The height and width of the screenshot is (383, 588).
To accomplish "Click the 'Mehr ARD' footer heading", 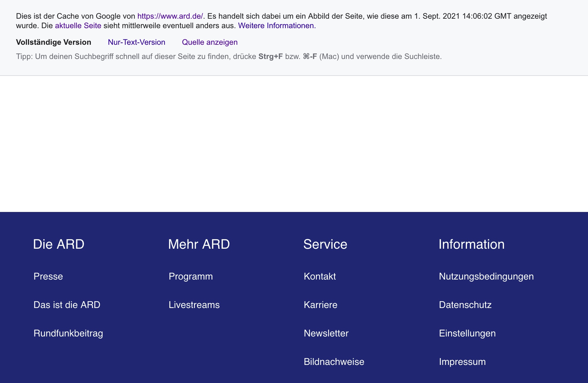I will tap(199, 244).
